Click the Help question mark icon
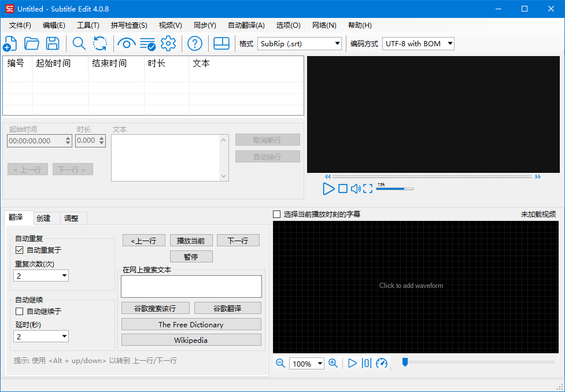 point(195,43)
